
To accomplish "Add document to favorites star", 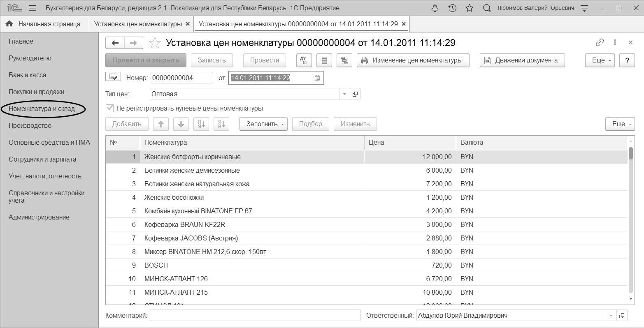I will (x=155, y=43).
